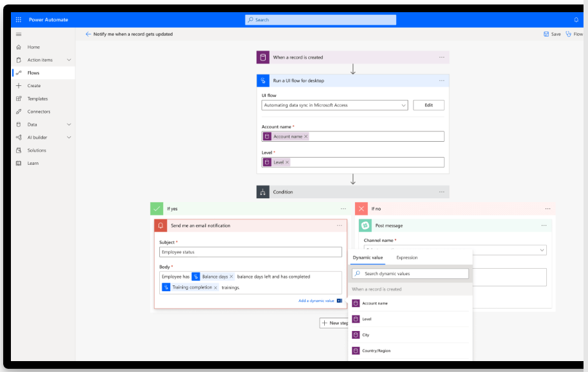Open the 'If no' branch options menu
The width and height of the screenshot is (588, 372).
tap(548, 208)
